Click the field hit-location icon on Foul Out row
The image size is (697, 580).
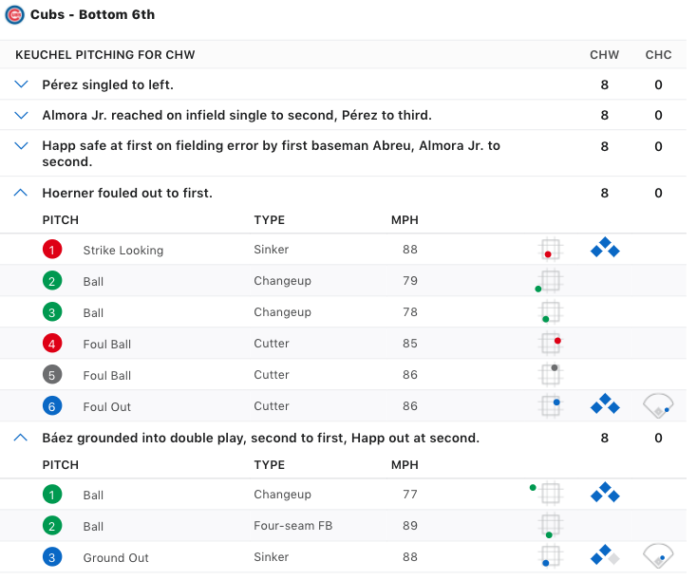657,406
